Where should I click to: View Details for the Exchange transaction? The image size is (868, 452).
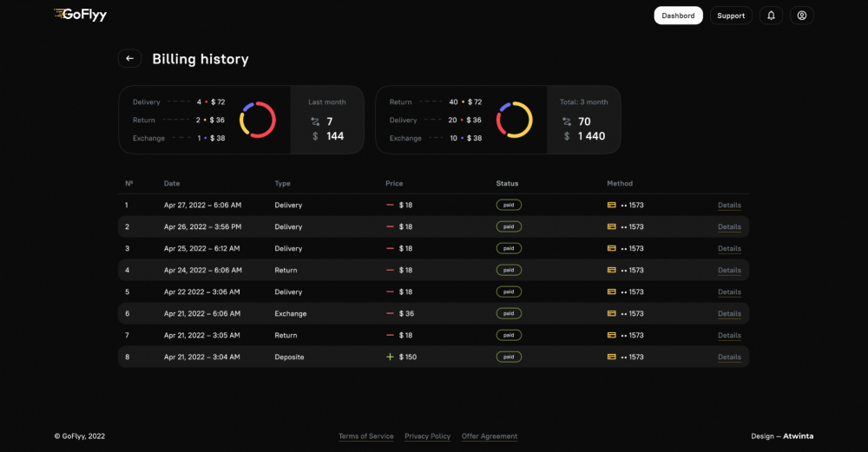point(729,314)
